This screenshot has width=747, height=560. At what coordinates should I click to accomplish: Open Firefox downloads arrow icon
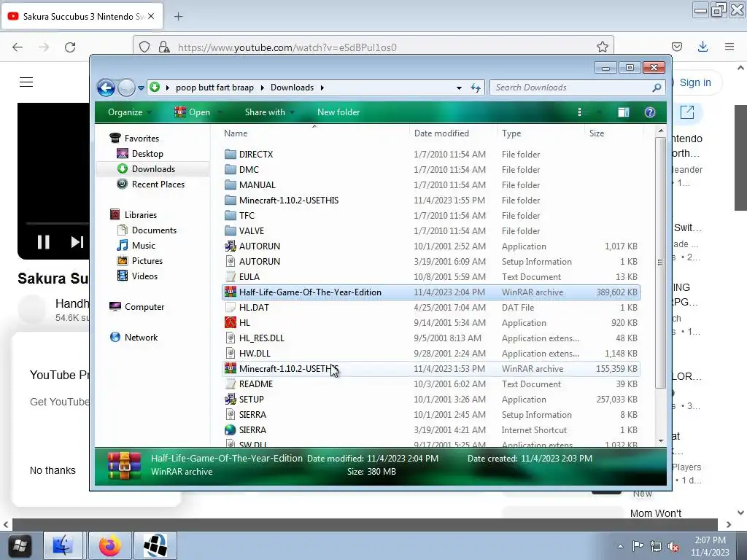click(x=703, y=47)
